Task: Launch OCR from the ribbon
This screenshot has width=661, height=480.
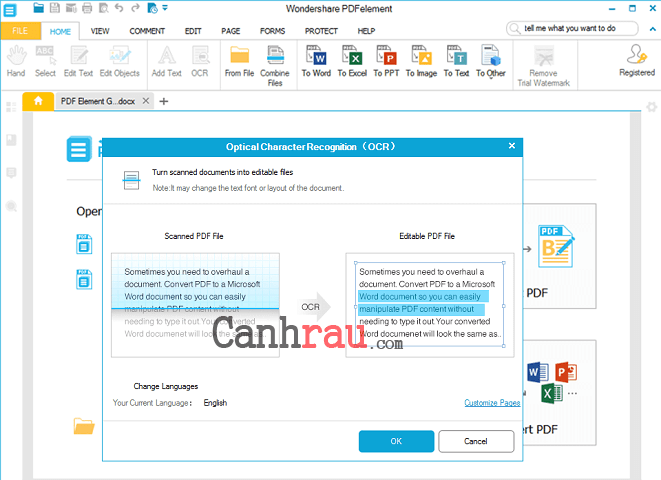Action: coord(200,62)
